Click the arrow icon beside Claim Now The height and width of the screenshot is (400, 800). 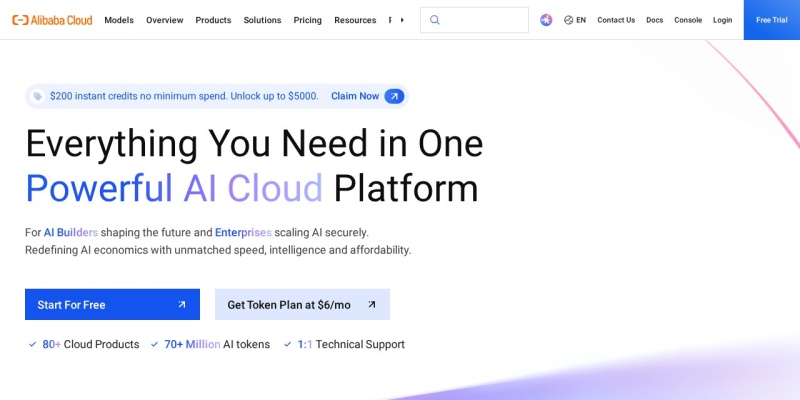pyautogui.click(x=394, y=96)
